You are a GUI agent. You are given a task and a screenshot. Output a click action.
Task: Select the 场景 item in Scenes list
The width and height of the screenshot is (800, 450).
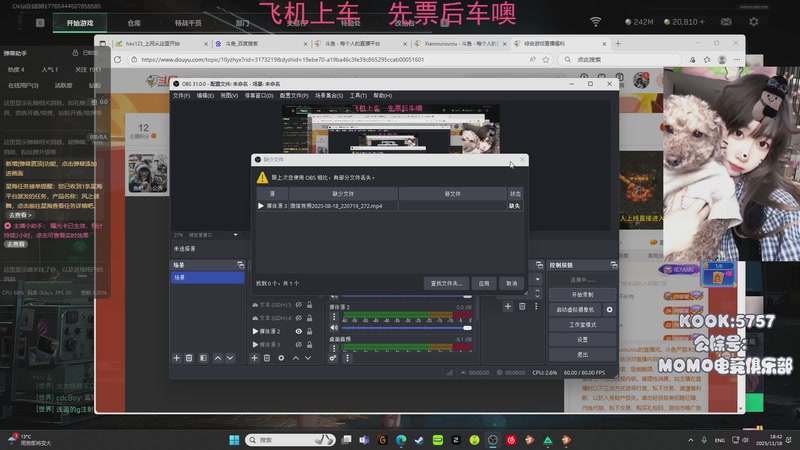tap(208, 278)
